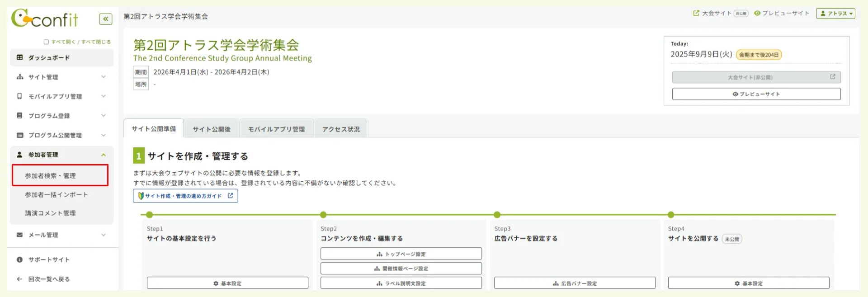Click the preview eye icon in header

point(757,13)
